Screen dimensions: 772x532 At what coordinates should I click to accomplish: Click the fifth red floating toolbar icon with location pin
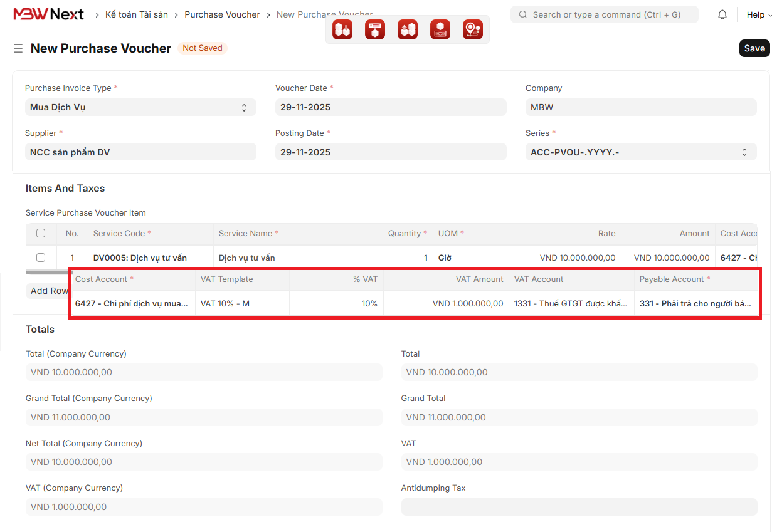[472, 29]
